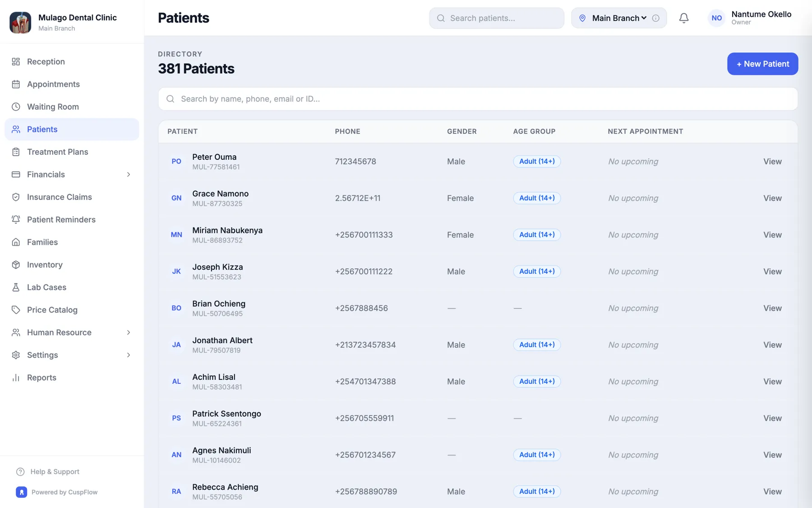Expand the Settings submenu chevron
Viewport: 812px width, 508px height.
click(129, 355)
